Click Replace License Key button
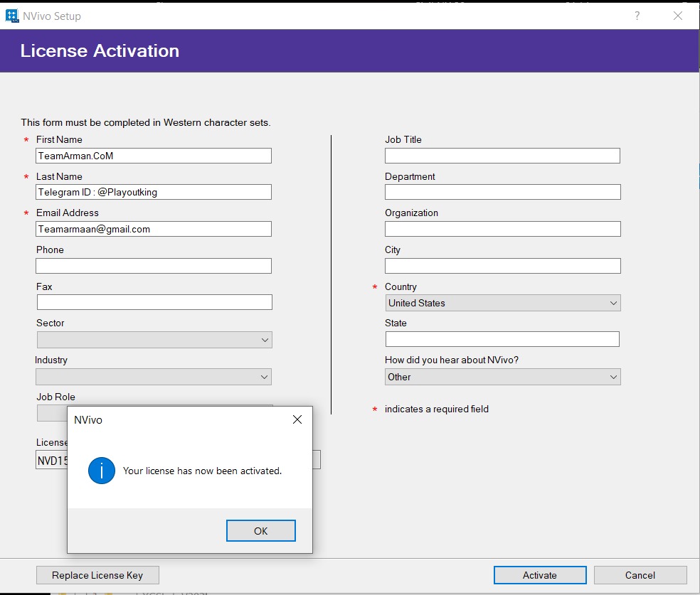 (97, 575)
